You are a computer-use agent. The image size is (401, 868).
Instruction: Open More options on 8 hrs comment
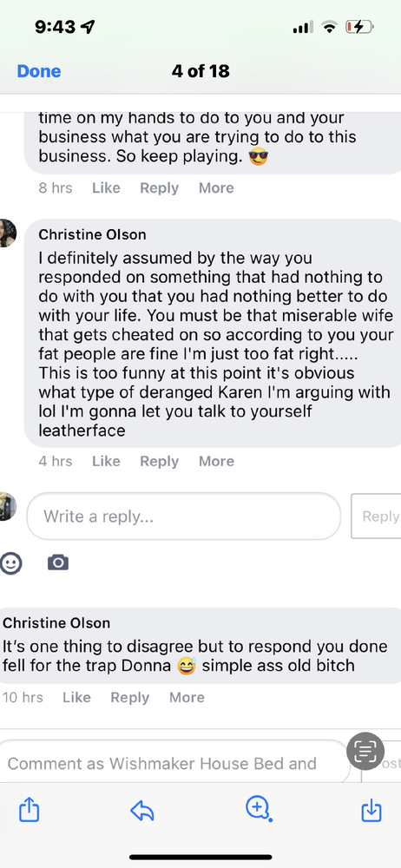point(217,188)
